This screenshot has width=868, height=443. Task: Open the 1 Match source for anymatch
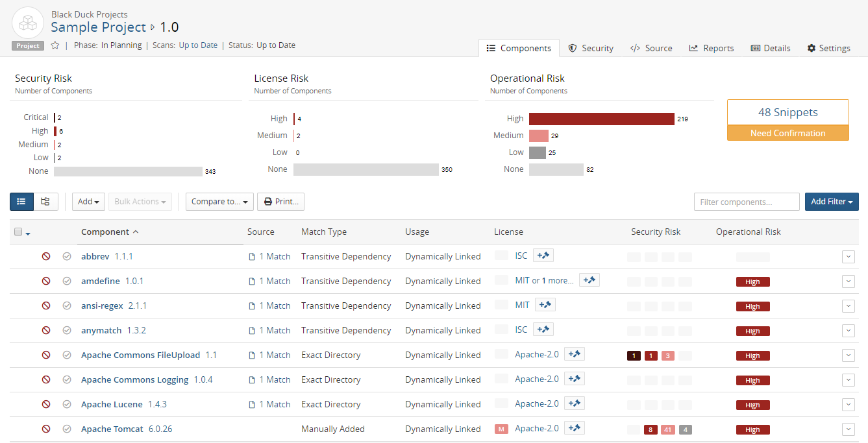coord(270,331)
